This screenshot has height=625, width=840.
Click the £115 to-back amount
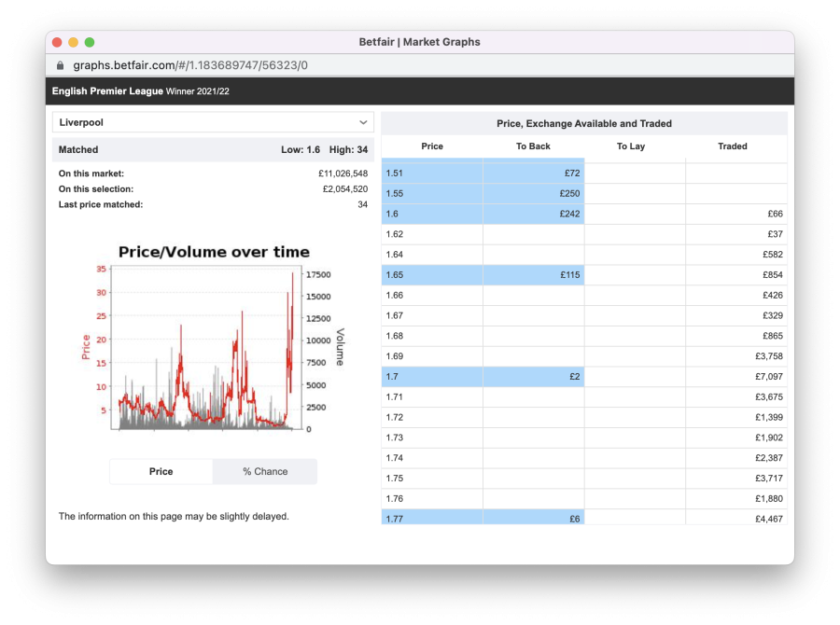[x=570, y=275]
